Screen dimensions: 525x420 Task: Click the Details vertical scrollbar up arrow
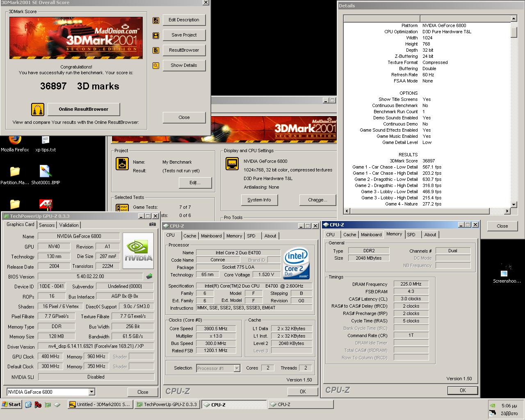tap(514, 18)
